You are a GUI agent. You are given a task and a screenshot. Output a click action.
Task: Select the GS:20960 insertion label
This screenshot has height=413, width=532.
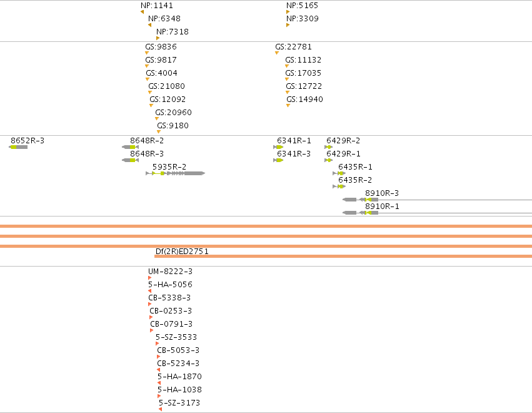(x=173, y=113)
